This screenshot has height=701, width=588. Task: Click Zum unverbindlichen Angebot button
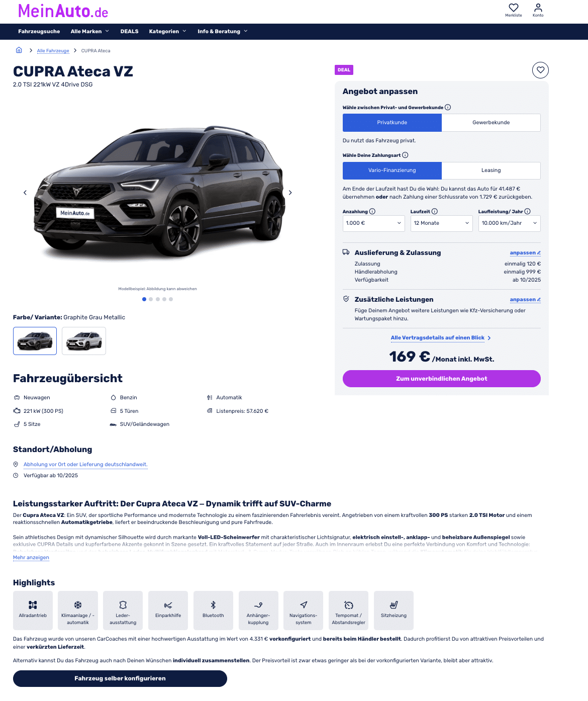pyautogui.click(x=442, y=379)
